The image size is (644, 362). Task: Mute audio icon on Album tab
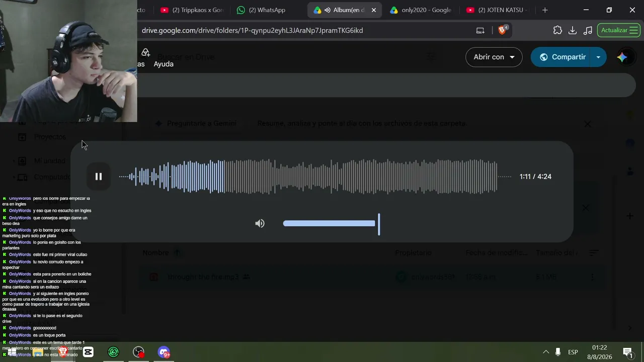tap(328, 10)
